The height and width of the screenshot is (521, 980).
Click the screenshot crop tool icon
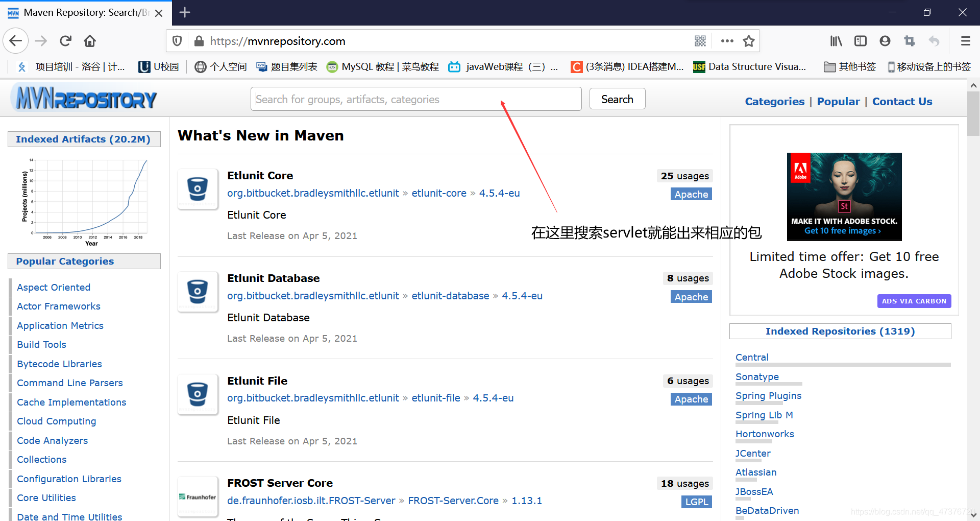point(910,41)
